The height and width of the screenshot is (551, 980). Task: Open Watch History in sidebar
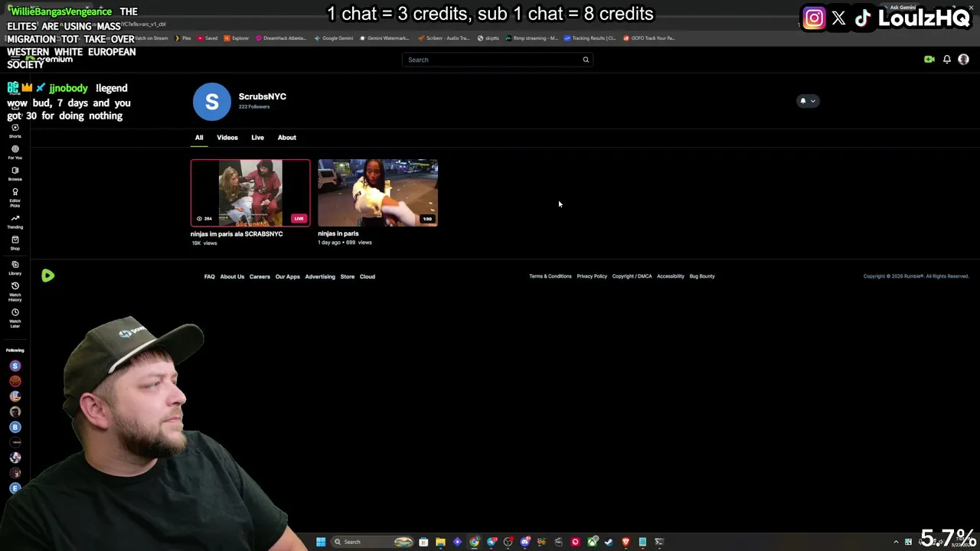coord(15,292)
